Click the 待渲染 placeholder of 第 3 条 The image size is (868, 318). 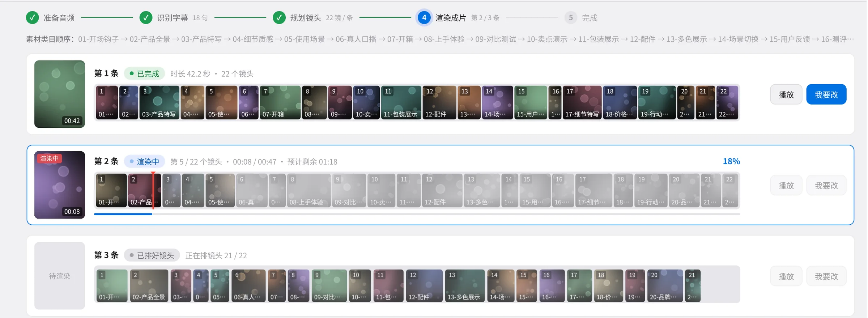tap(60, 276)
